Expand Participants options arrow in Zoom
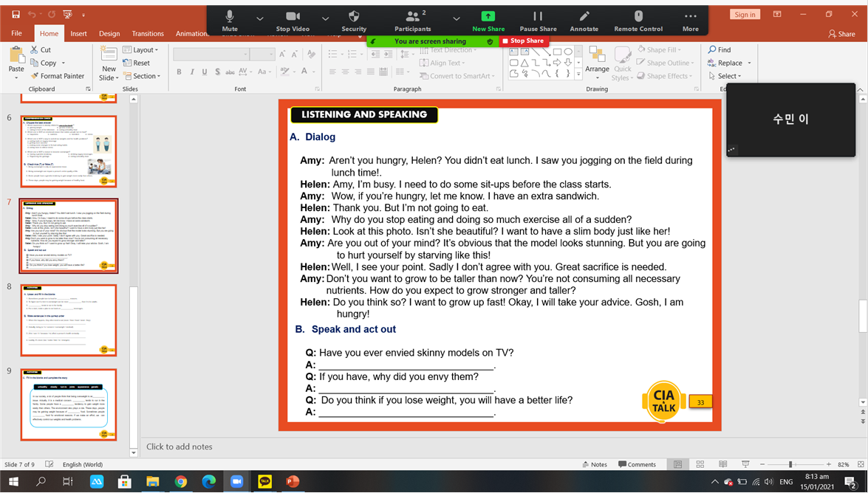 pos(456,18)
